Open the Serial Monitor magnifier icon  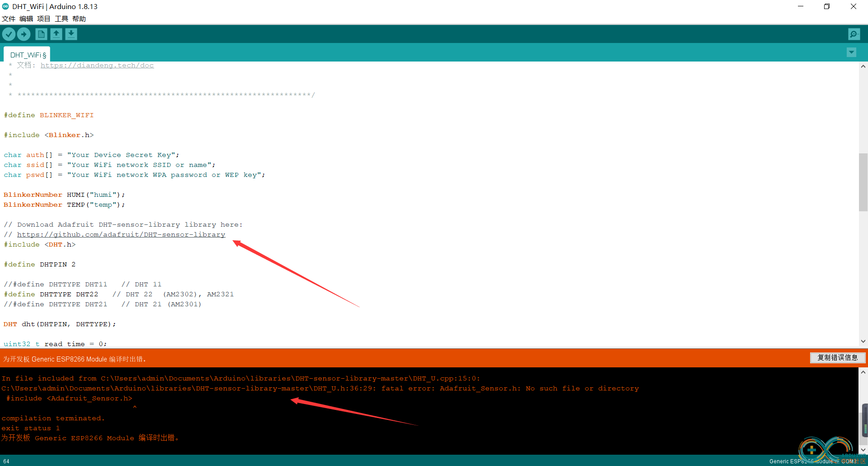(x=854, y=34)
